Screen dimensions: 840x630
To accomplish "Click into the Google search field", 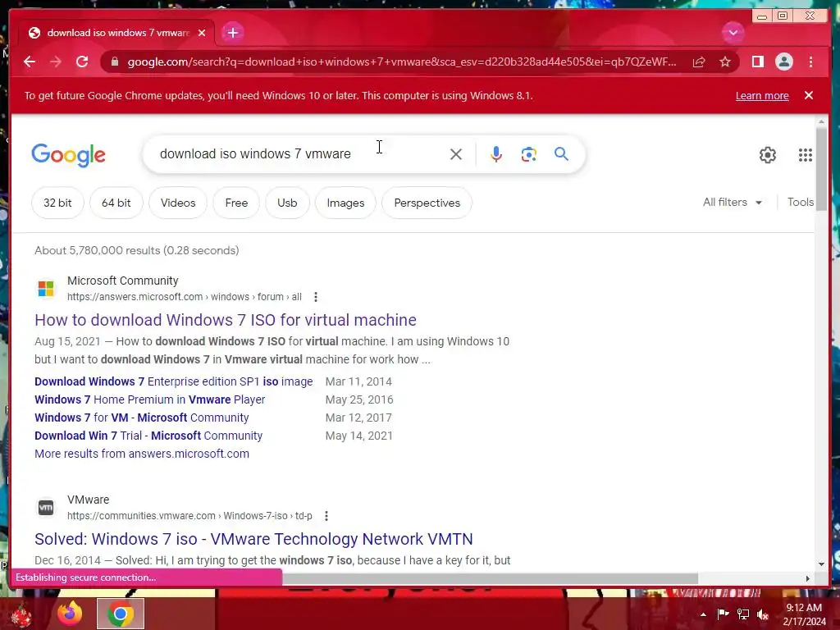I will click(x=300, y=153).
